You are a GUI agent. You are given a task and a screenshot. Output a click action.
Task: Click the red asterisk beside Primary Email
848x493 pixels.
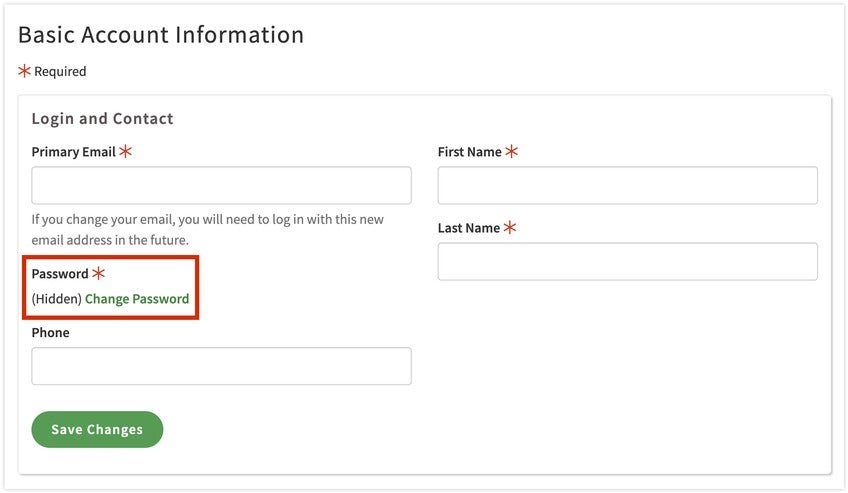[125, 152]
